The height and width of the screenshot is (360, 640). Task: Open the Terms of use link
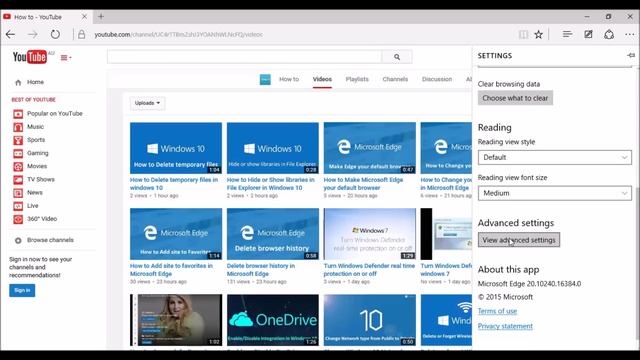[497, 311]
